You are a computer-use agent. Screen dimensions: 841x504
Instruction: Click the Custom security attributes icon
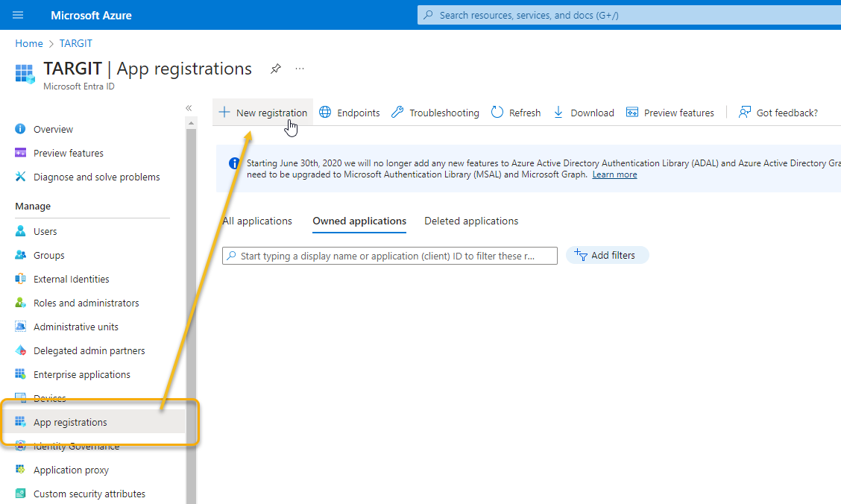click(20, 494)
